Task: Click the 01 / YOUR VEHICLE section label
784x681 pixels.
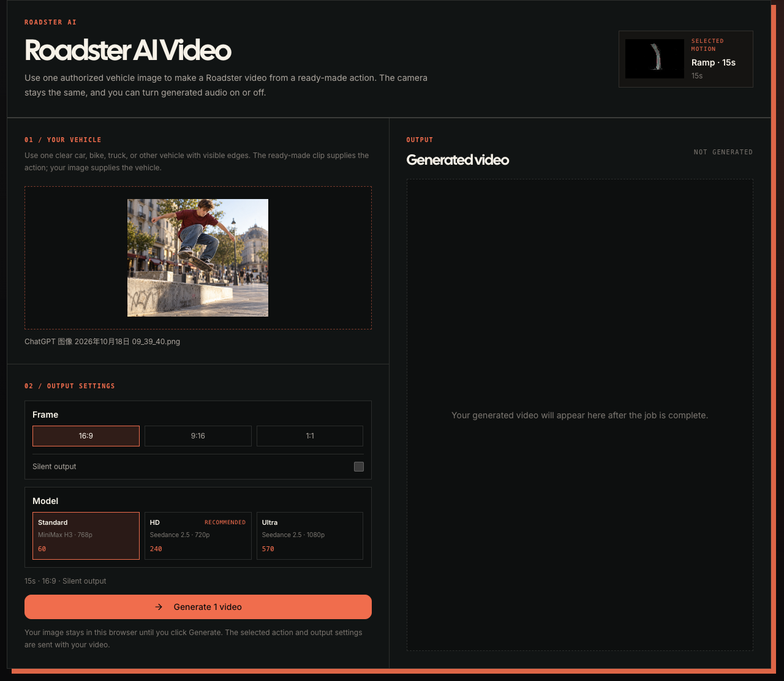Action: click(63, 140)
